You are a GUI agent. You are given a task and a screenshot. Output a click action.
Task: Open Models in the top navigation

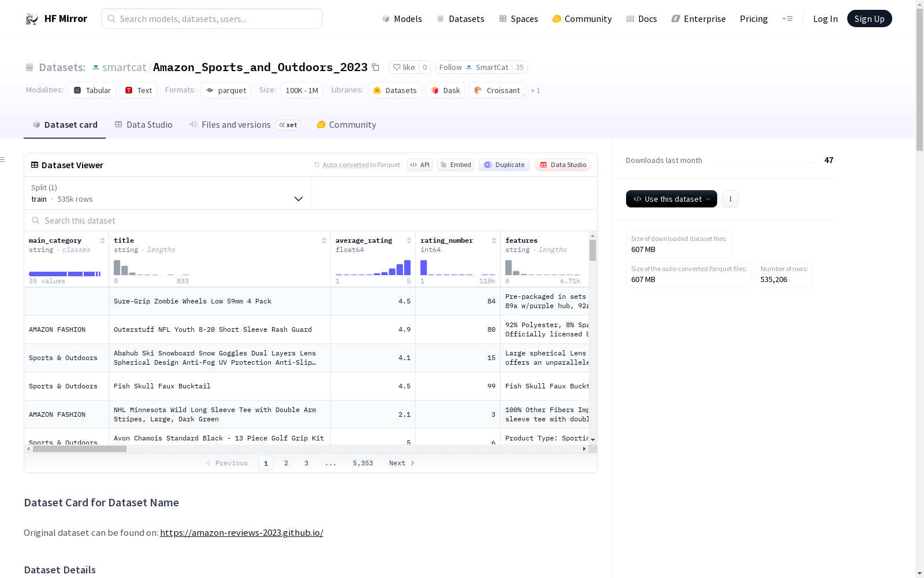pyautogui.click(x=402, y=18)
